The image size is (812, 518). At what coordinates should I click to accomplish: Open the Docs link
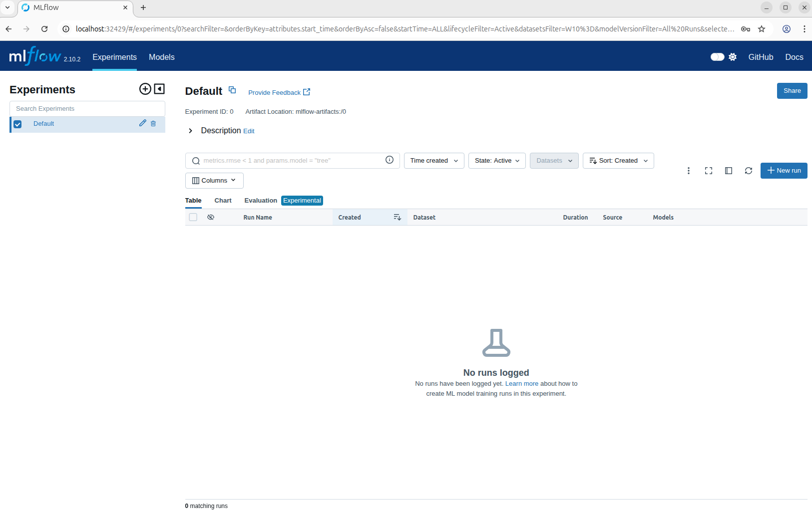click(x=794, y=57)
